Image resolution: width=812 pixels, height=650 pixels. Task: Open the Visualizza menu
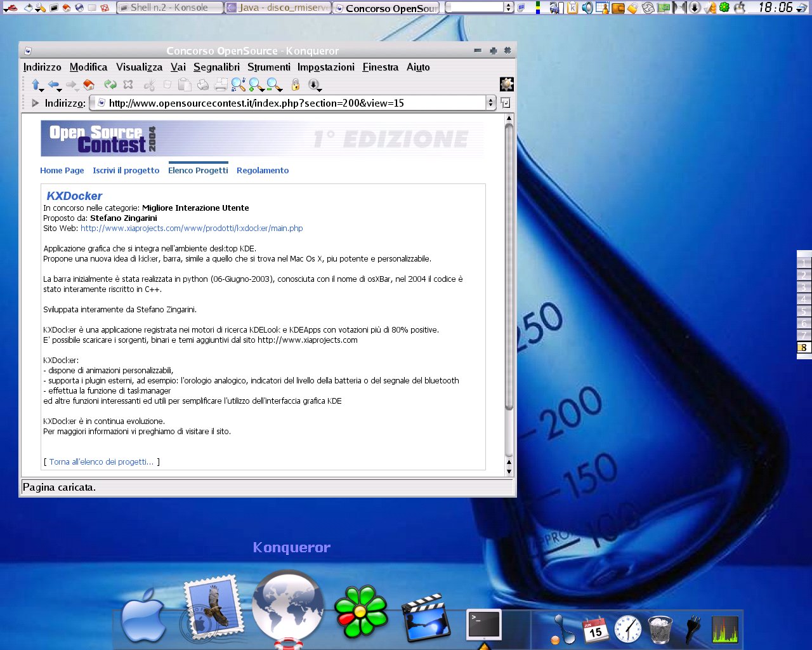139,67
